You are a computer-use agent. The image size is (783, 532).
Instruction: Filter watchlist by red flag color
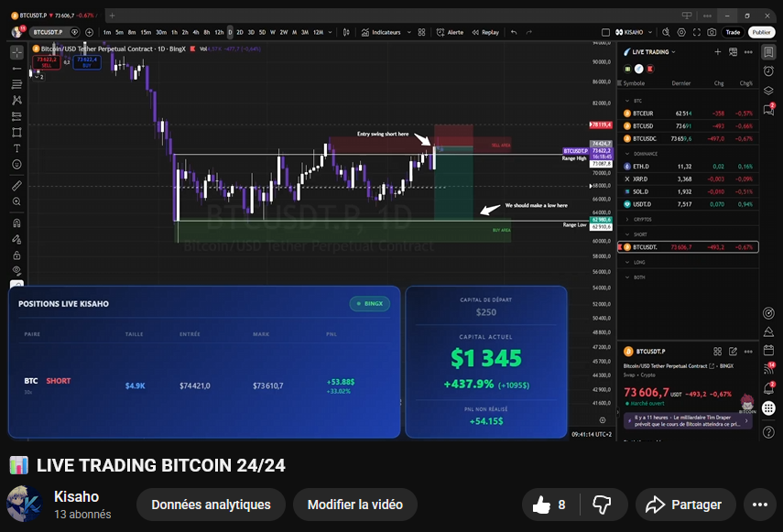coord(650,69)
